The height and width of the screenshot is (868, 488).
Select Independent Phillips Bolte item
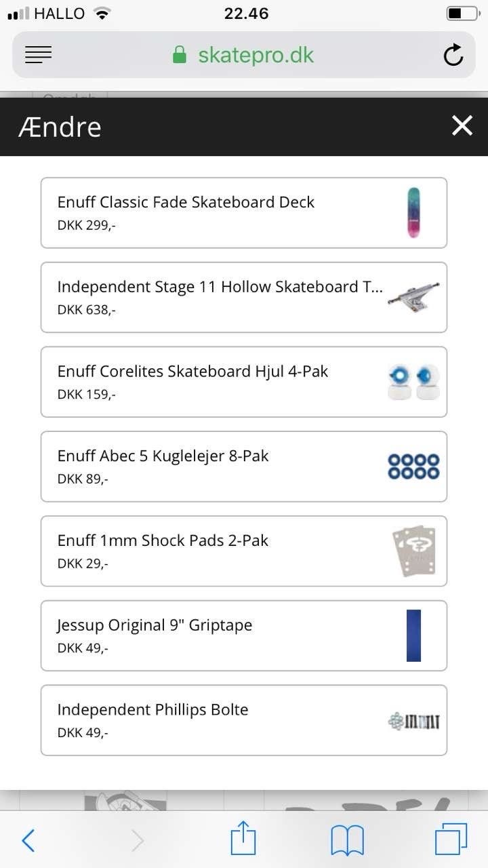pyautogui.click(x=244, y=720)
